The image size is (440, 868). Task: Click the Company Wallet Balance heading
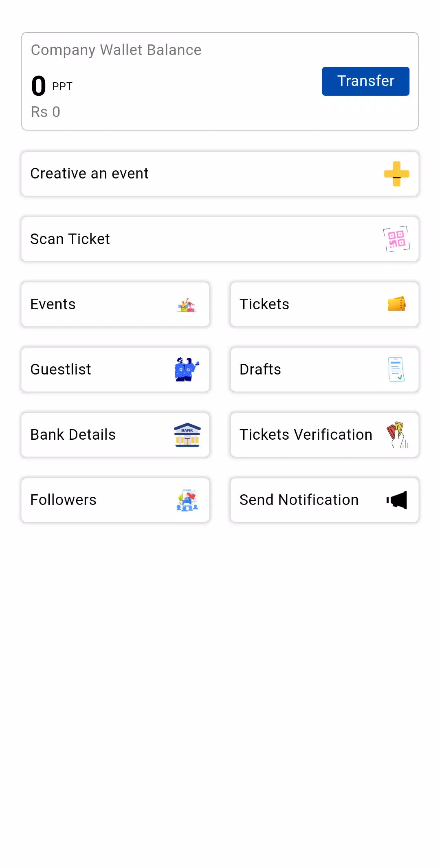116,50
